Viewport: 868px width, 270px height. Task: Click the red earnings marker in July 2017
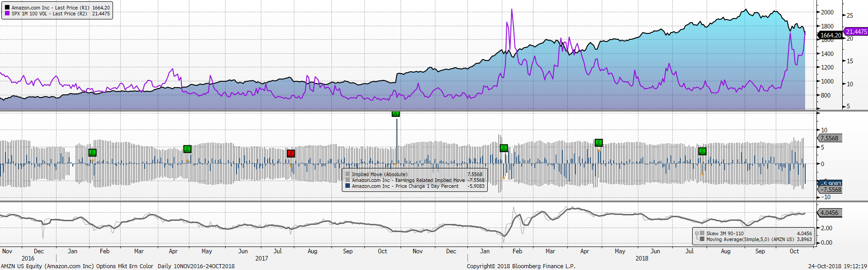tap(291, 154)
